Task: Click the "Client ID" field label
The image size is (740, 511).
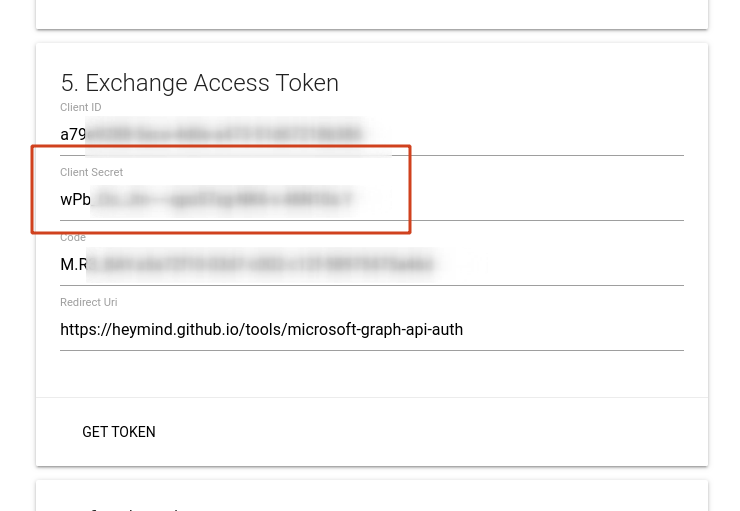Action: [81, 108]
